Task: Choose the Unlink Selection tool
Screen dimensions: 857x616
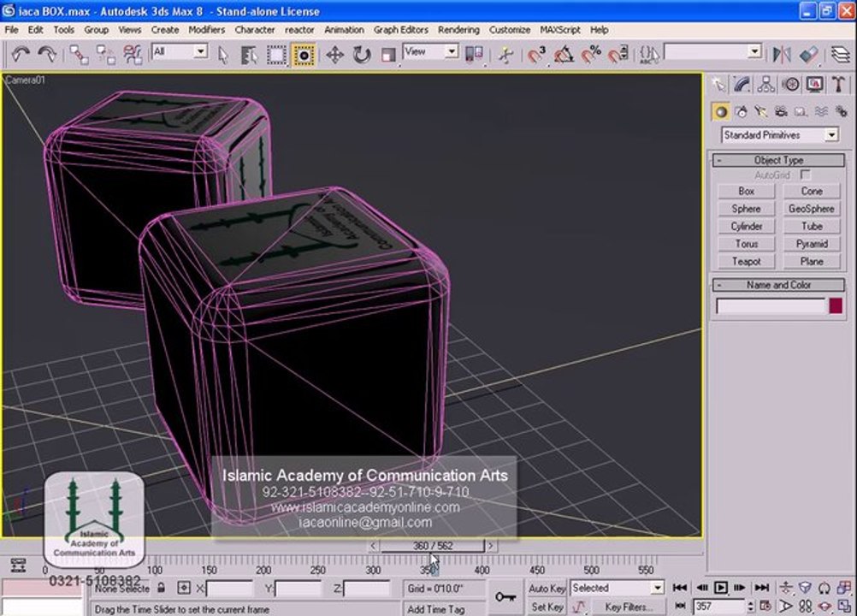Action: point(105,55)
